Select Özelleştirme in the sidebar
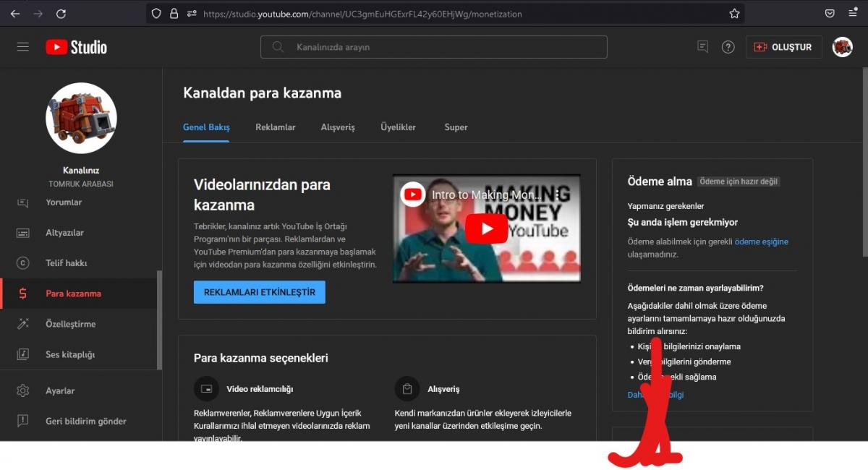Viewport: 868px width, 470px height. click(71, 324)
